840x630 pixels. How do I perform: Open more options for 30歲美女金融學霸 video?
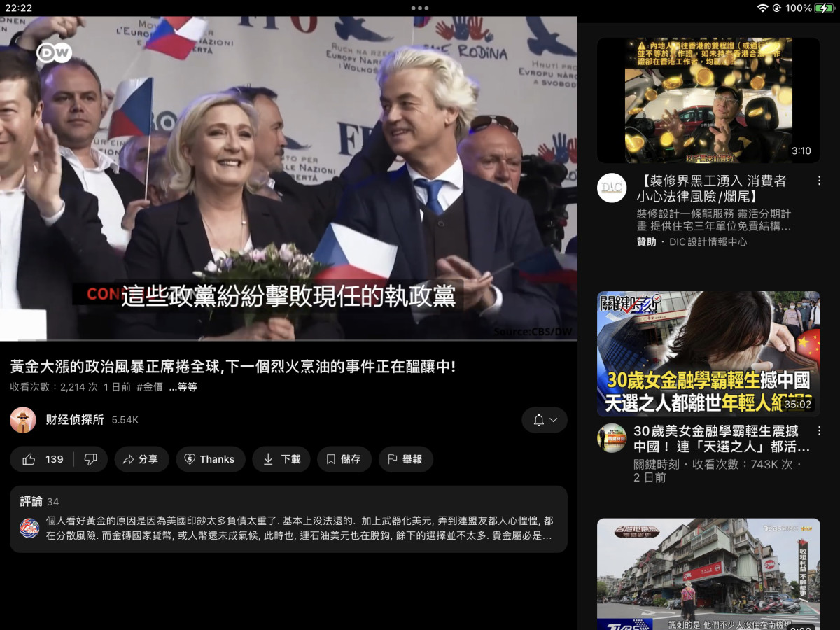pos(819,431)
